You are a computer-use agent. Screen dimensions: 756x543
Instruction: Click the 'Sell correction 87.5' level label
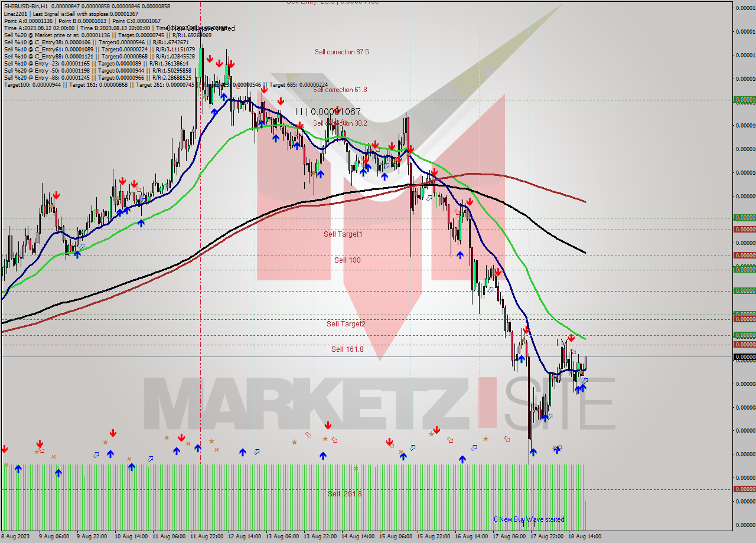point(341,52)
